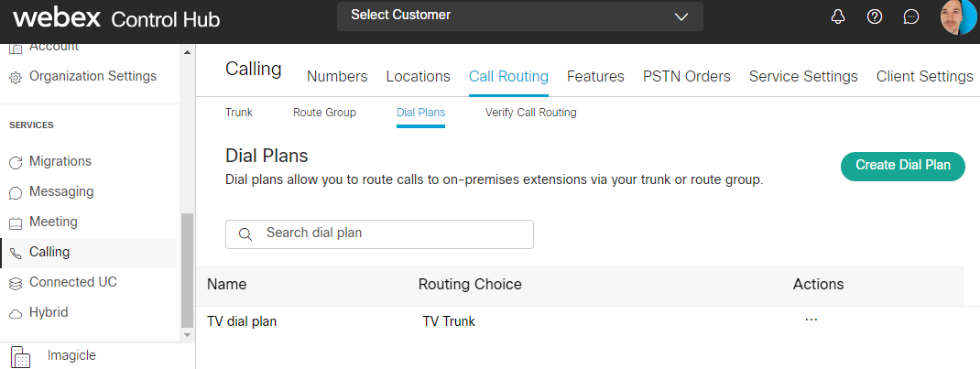Click the Create Dial Plan button
The image size is (980, 369).
903,166
